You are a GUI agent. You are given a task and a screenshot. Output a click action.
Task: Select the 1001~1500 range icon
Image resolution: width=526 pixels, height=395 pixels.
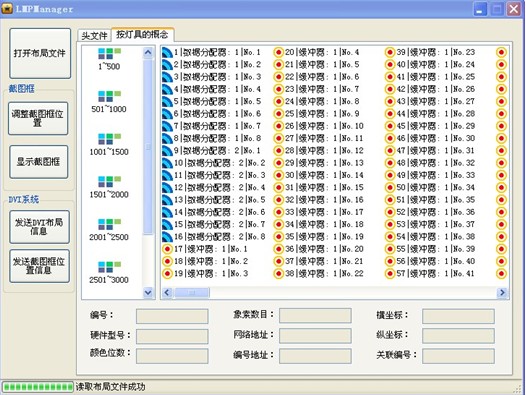[x=109, y=139]
